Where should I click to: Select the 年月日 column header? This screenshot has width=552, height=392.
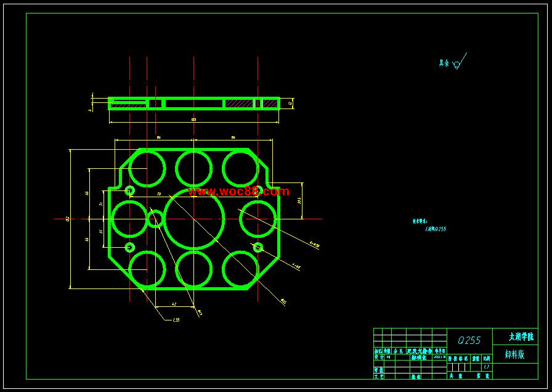(x=440, y=351)
